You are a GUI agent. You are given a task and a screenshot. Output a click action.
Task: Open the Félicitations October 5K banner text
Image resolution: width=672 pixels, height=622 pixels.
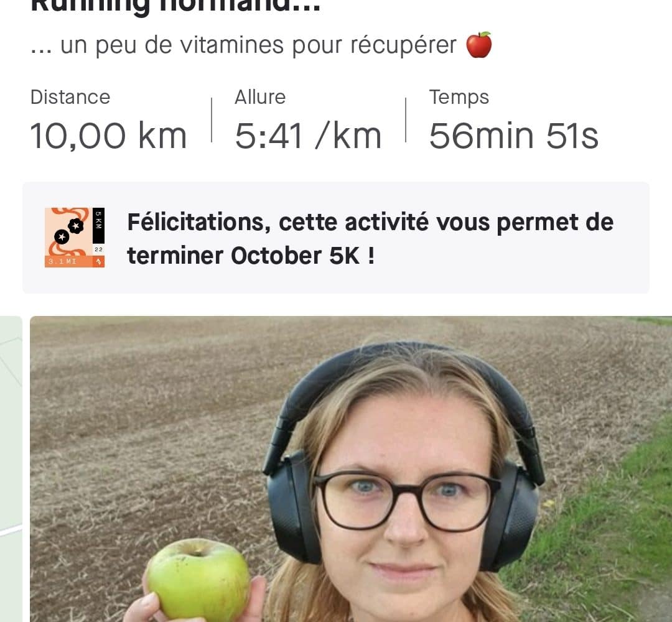370,239
